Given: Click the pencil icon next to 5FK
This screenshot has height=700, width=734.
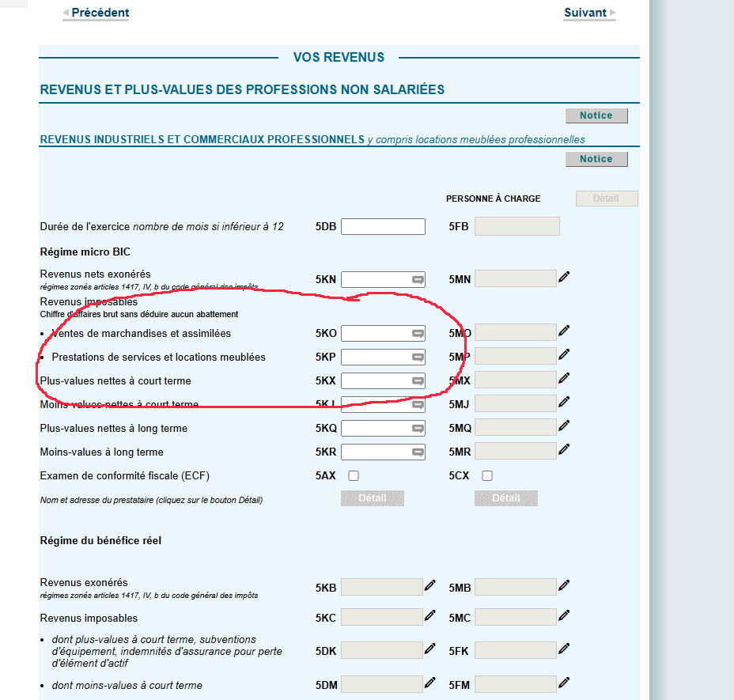Looking at the screenshot, I should point(564,649).
